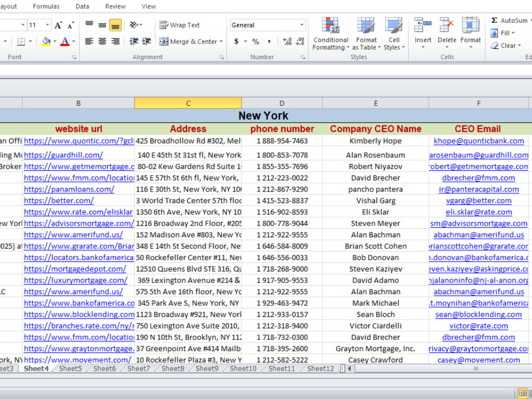Select column C header
Screen dimensions: 532x399
pyautogui.click(x=188, y=103)
